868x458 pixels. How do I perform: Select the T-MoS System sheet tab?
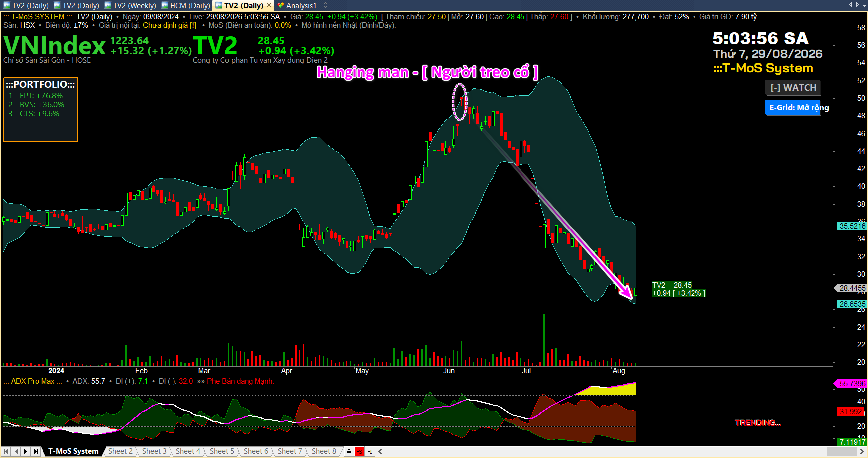(73, 451)
